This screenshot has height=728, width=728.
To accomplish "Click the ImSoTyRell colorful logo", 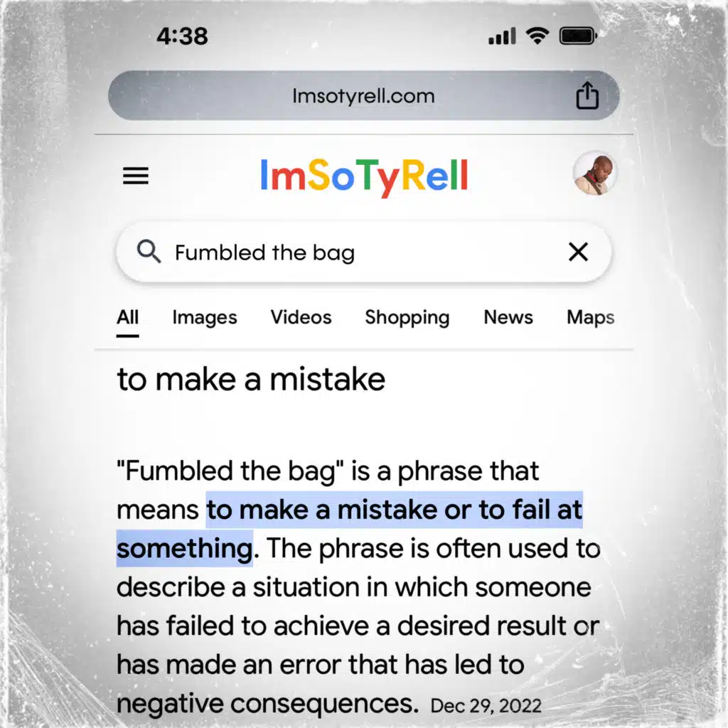I will (364, 176).
